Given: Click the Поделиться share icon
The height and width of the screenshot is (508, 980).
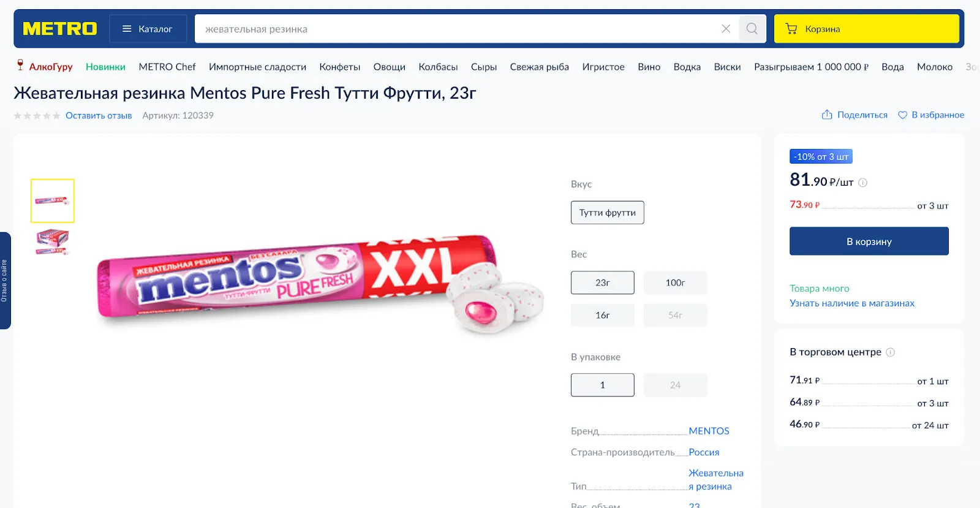Looking at the screenshot, I should [827, 115].
